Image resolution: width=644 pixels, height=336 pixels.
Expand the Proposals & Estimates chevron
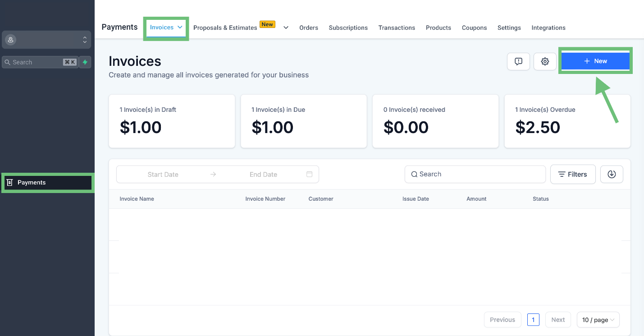click(286, 28)
